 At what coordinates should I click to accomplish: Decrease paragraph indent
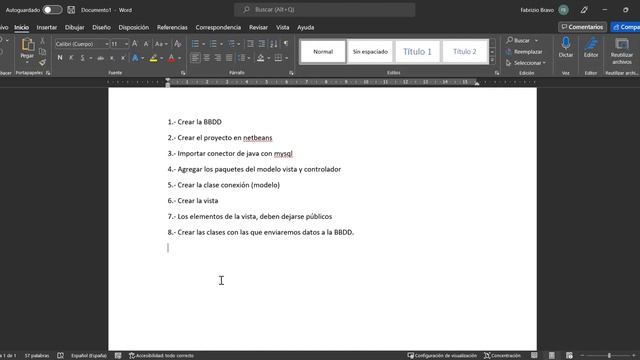(x=250, y=44)
